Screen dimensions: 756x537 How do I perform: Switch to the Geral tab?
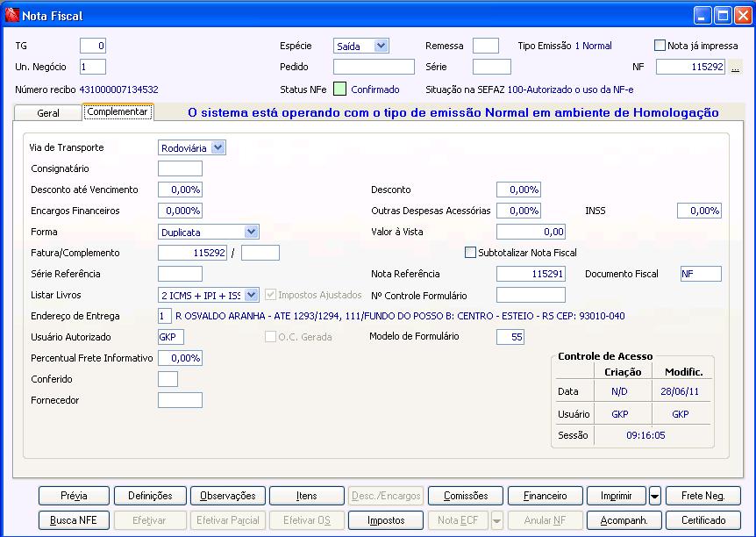[x=47, y=113]
